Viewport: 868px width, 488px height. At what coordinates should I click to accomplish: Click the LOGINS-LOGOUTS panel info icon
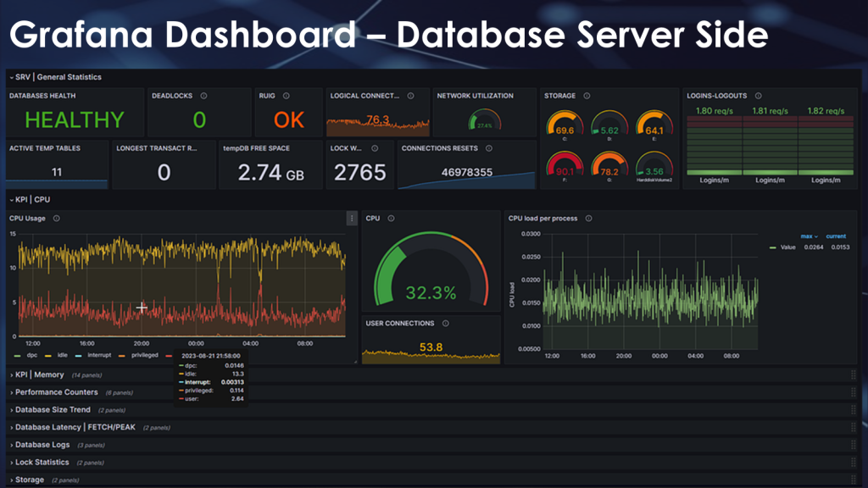(x=759, y=96)
